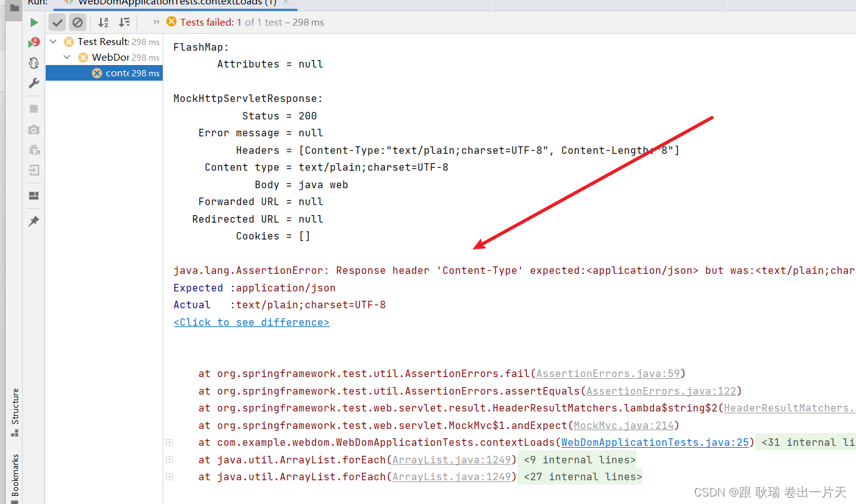
Task: Open WebDomApplicationTests.java:25 link
Action: 655,443
